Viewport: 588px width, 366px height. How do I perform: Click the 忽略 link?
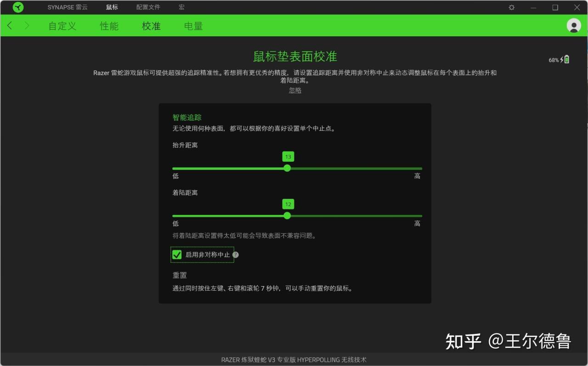click(295, 90)
